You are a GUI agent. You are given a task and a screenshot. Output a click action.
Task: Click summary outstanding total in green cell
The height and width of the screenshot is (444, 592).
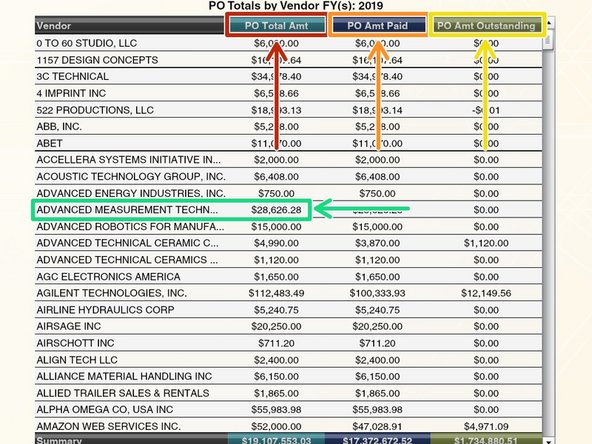[x=486, y=440]
